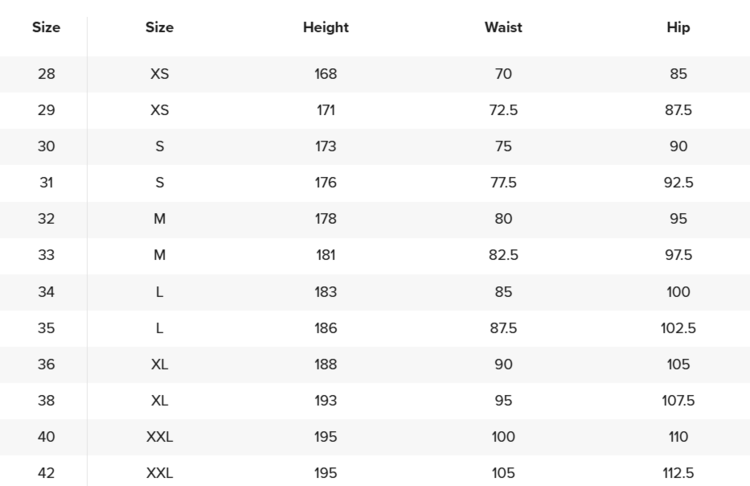Screen dimensions: 750x486
Task: Click waist value 72.5
Action: pyautogui.click(x=503, y=110)
